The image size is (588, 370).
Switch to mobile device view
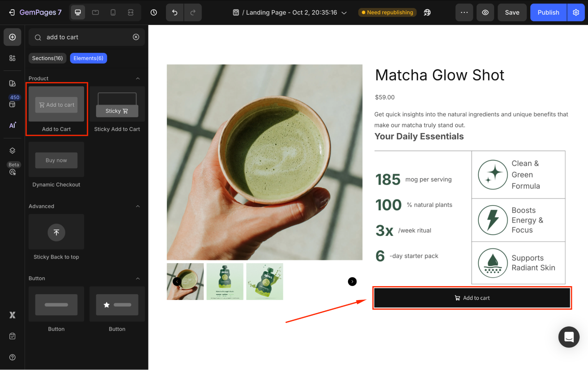coord(113,12)
